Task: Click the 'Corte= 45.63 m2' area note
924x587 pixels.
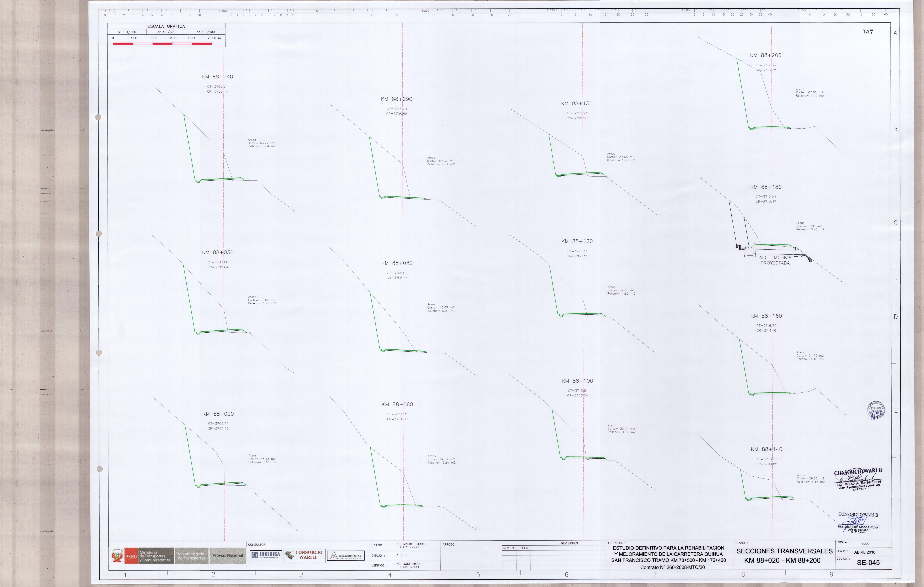Action: 441,308
